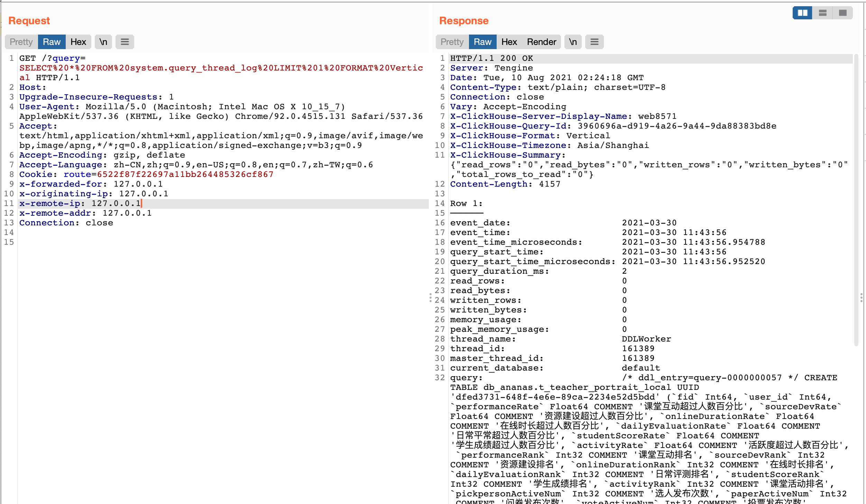The width and height of the screenshot is (866, 504).
Task: Select combined tabbed layout icon
Action: point(843,13)
